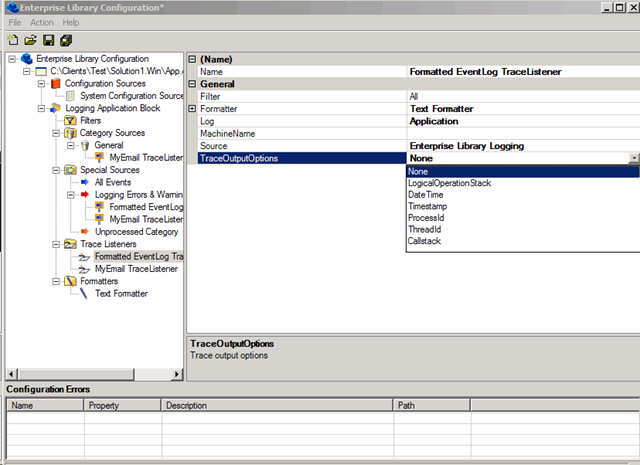Image resolution: width=640 pixels, height=465 pixels.
Task: Collapse the Special Sources tree node
Action: point(56,170)
